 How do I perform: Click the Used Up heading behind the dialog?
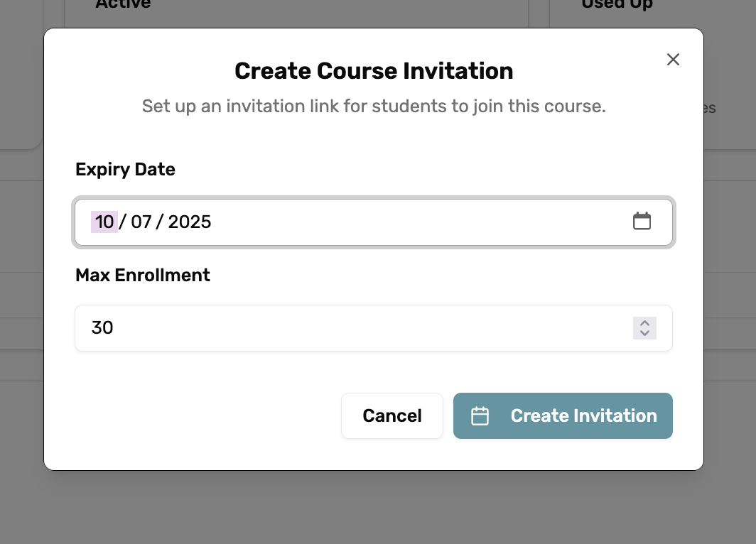pos(615,5)
